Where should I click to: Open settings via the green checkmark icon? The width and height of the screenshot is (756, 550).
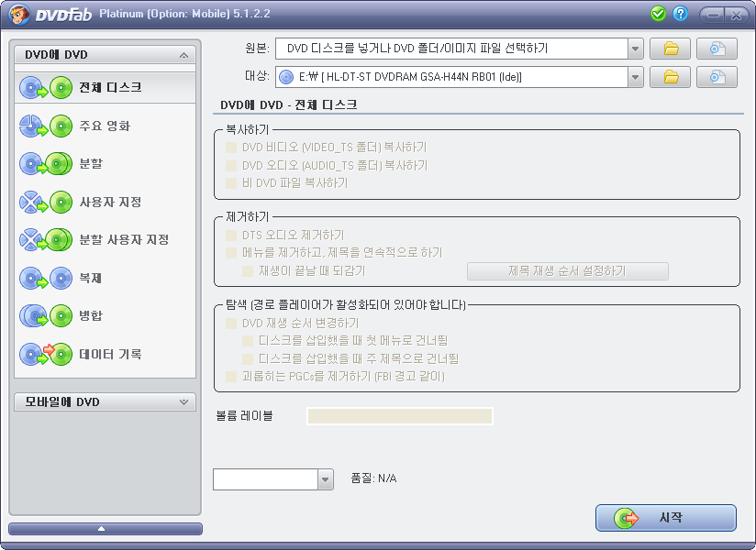click(x=658, y=14)
